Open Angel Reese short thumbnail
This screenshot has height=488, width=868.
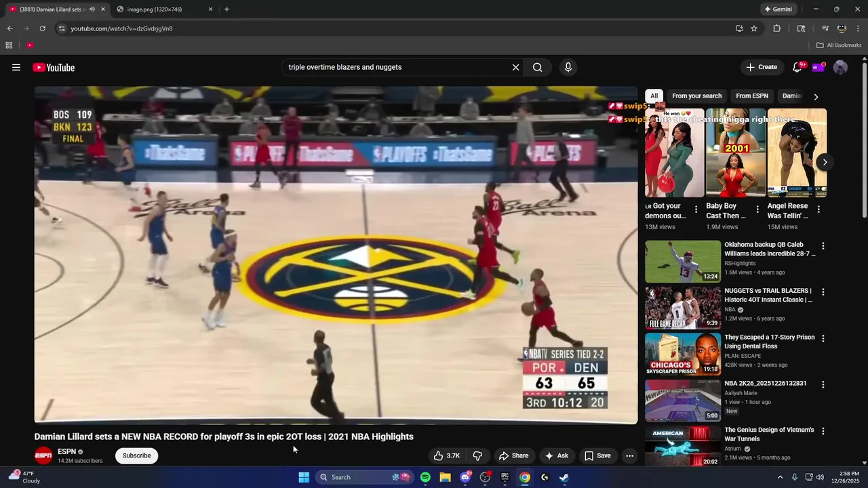click(x=797, y=152)
